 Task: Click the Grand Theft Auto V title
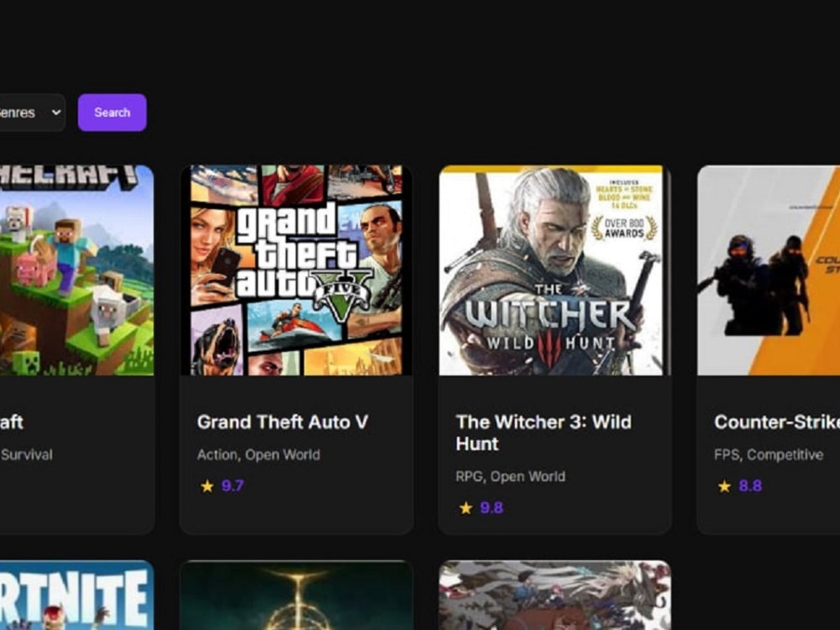point(282,423)
